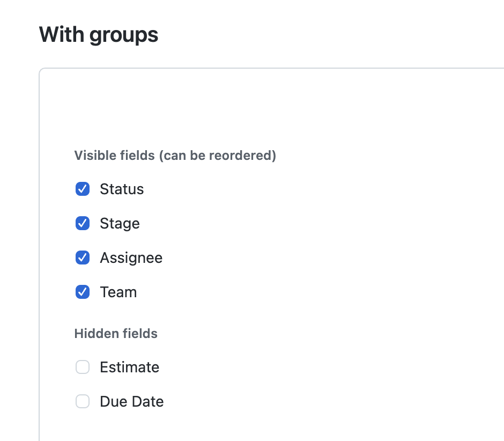The width and height of the screenshot is (504, 441).
Task: Click the can be reordered text
Action: click(x=219, y=156)
